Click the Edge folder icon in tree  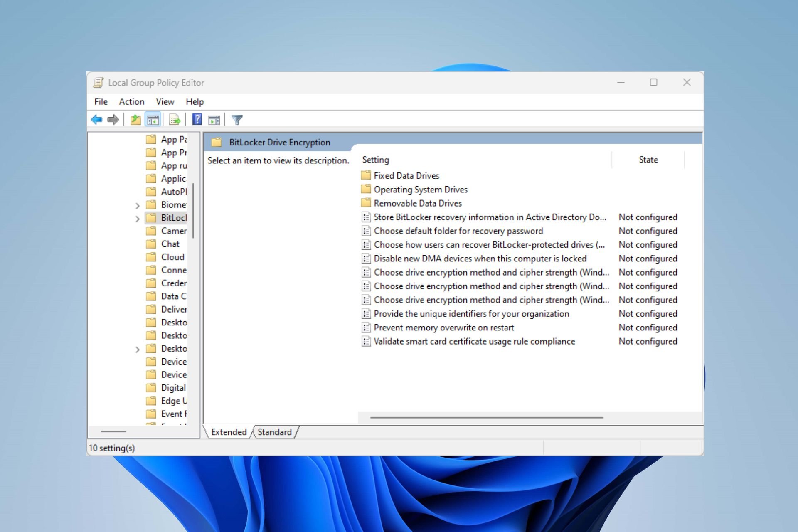tap(151, 401)
